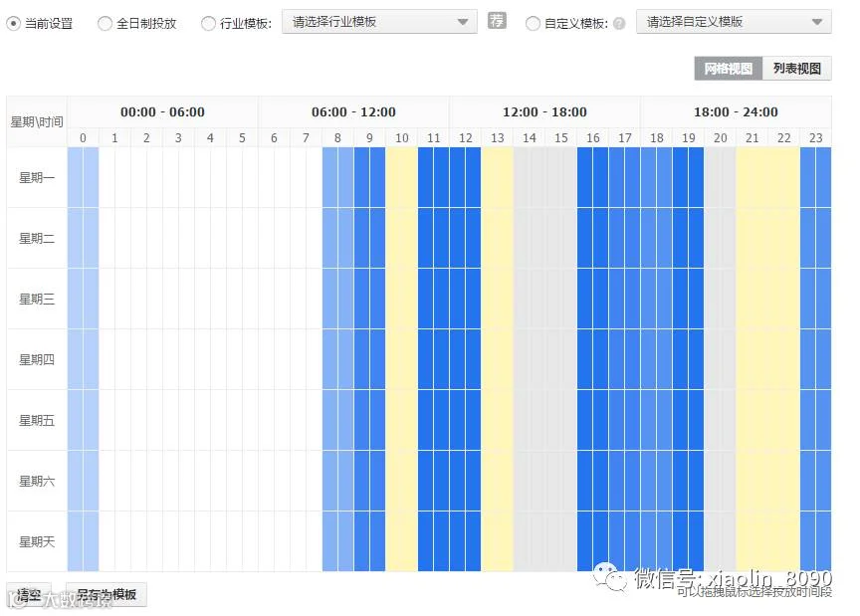Open the 请选择行业模板 dropdown

click(x=379, y=22)
